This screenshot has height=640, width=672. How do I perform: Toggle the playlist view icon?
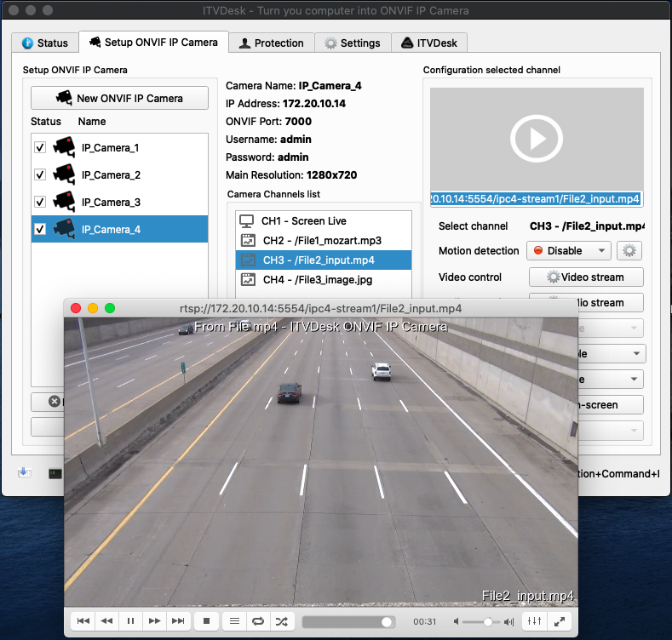(x=234, y=621)
